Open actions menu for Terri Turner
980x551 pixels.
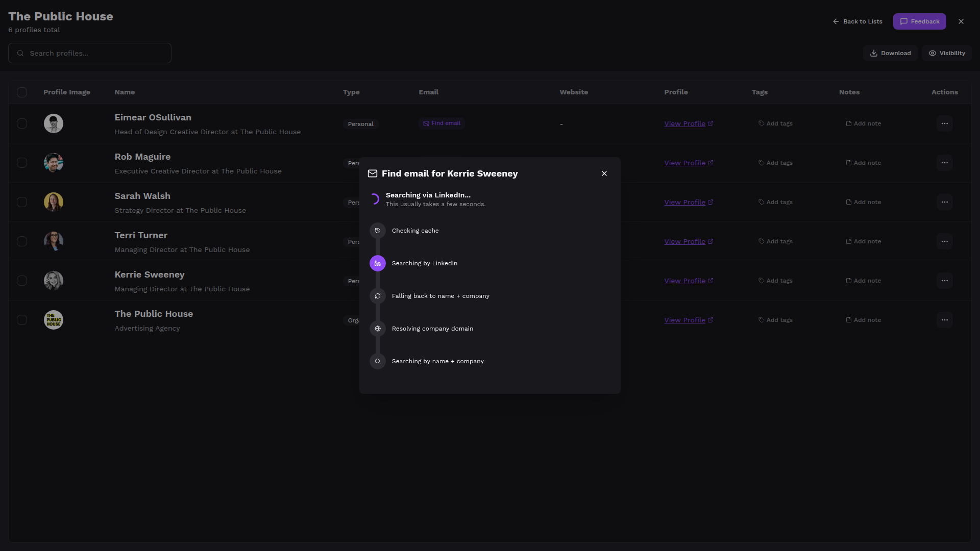pos(945,241)
